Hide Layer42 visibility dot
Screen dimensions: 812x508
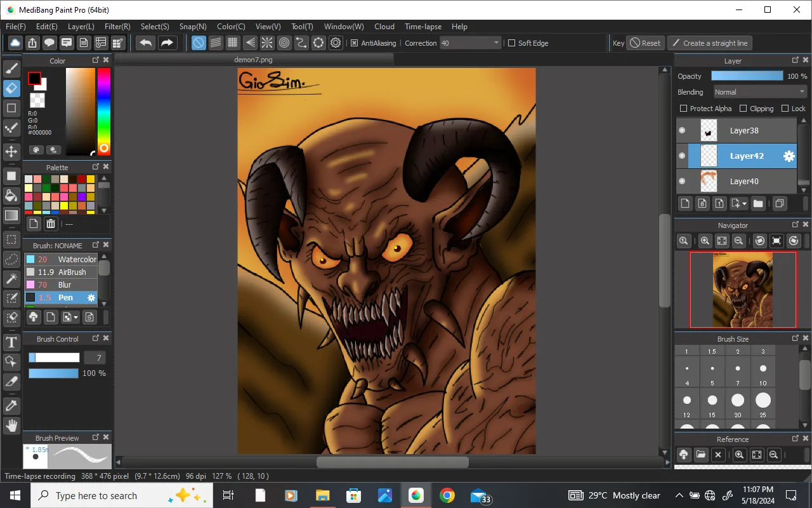click(x=682, y=156)
